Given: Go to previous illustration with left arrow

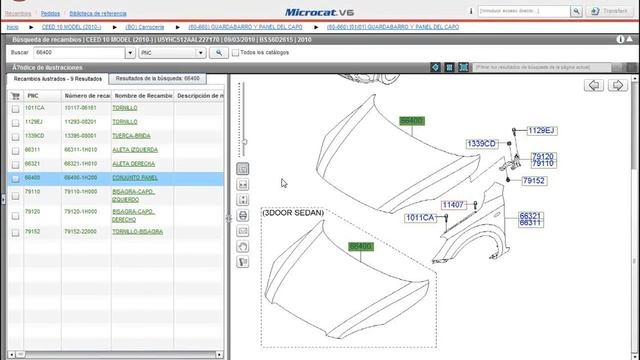Looking at the screenshot, I should (594, 85).
